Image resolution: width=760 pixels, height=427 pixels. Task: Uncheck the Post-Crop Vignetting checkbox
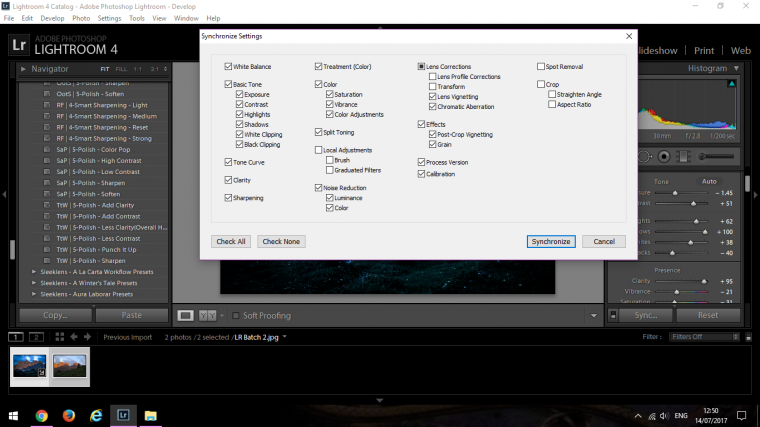tap(432, 134)
